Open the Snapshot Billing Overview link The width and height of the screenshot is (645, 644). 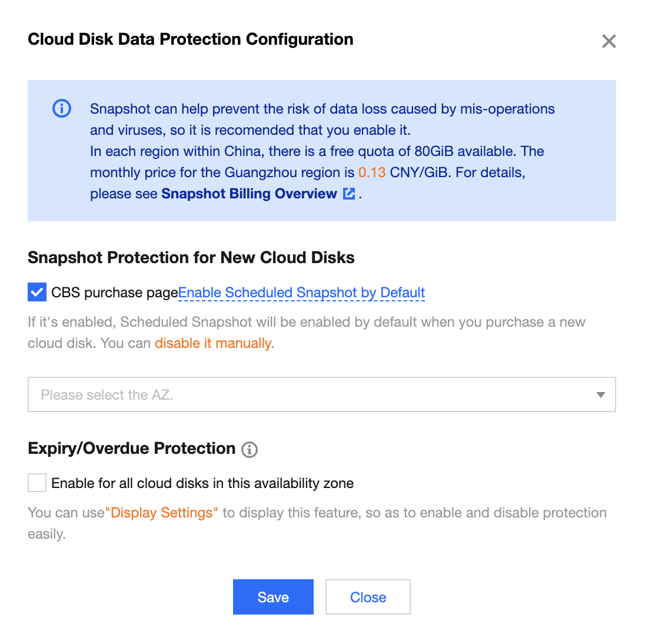pos(249,194)
